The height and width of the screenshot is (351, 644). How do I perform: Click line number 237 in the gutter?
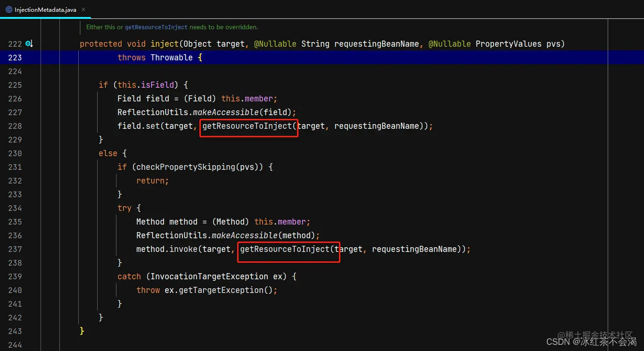tap(15, 249)
